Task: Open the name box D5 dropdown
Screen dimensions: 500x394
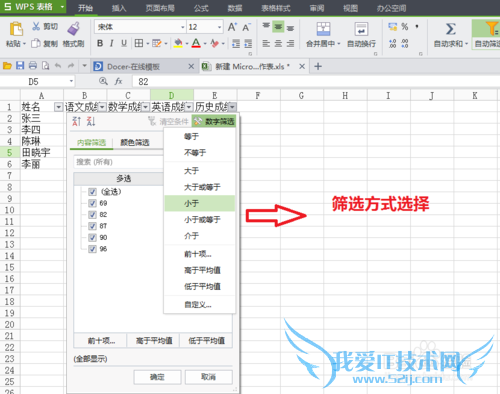Action: [x=71, y=81]
